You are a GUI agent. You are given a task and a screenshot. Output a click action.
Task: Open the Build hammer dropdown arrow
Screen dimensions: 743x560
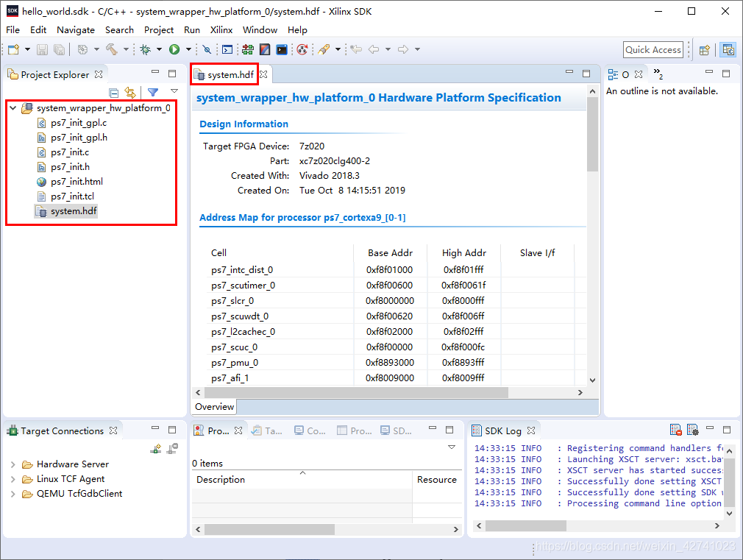[x=126, y=49]
